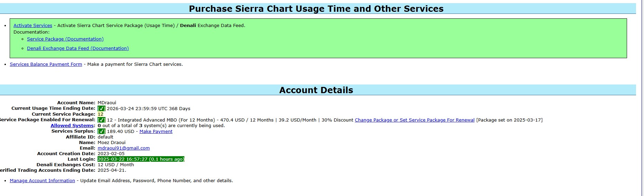Open the Allowed Systems link
Viewport: 644px width, 196px height.
[72, 126]
